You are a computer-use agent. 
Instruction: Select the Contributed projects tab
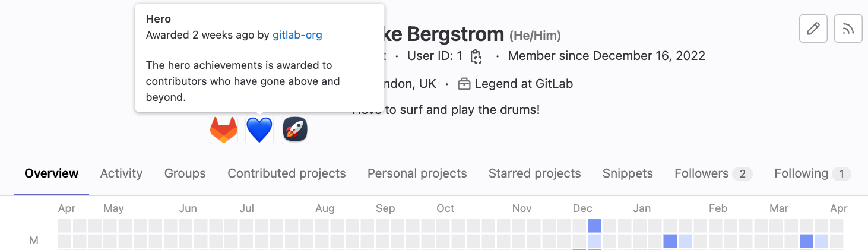[x=287, y=173]
